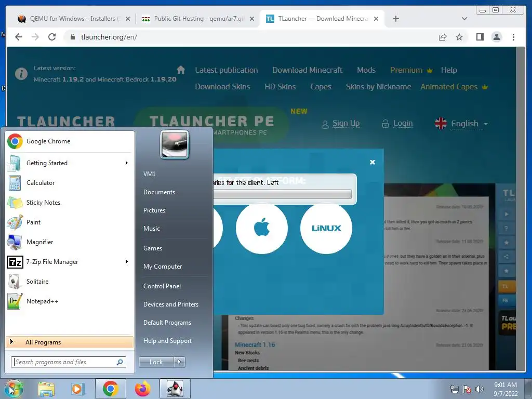This screenshot has width=532, height=399.
Task: Click Login link
Action: pos(403,123)
